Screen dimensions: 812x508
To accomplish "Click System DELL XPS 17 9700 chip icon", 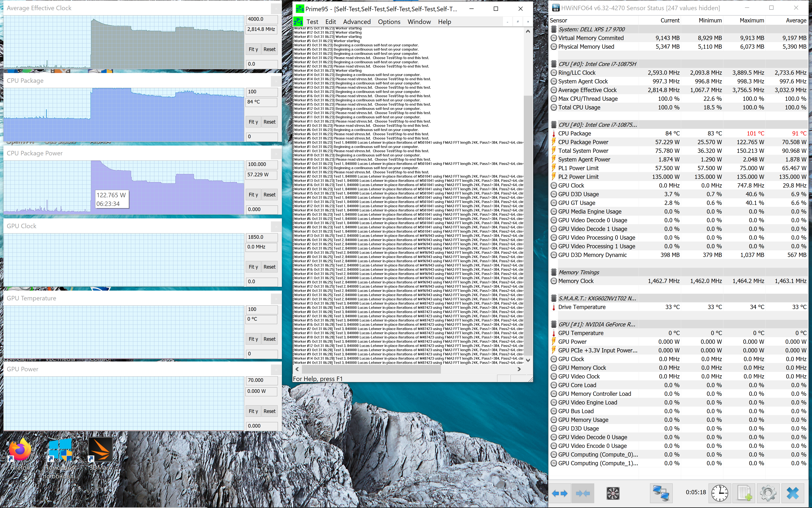I will coord(554,29).
